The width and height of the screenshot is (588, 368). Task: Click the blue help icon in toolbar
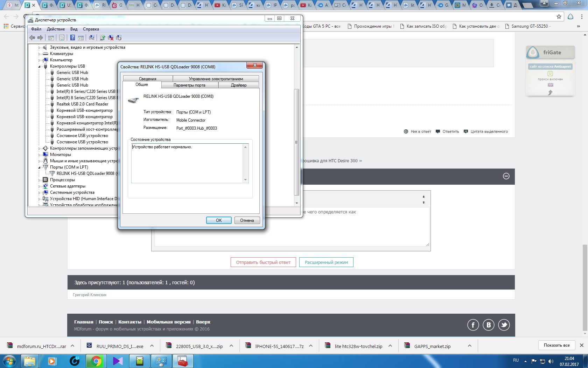pyautogui.click(x=72, y=38)
